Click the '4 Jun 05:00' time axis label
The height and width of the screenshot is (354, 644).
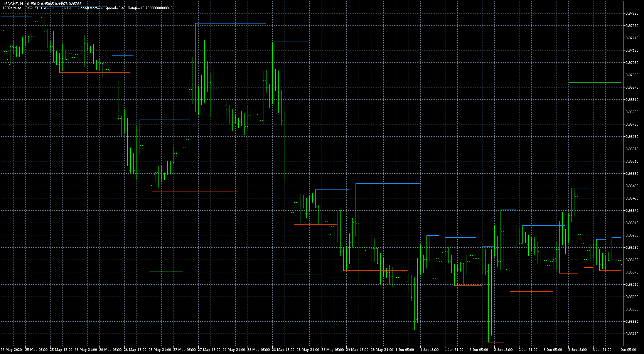pos(628,350)
